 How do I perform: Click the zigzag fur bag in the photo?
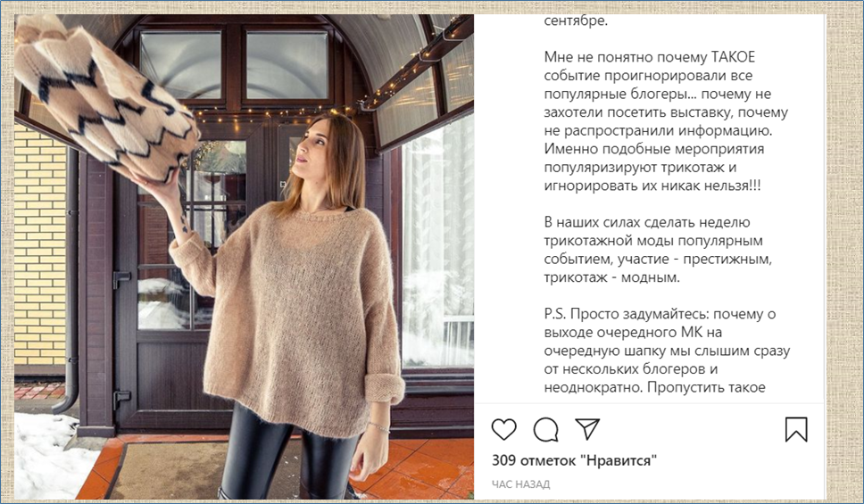click(104, 96)
